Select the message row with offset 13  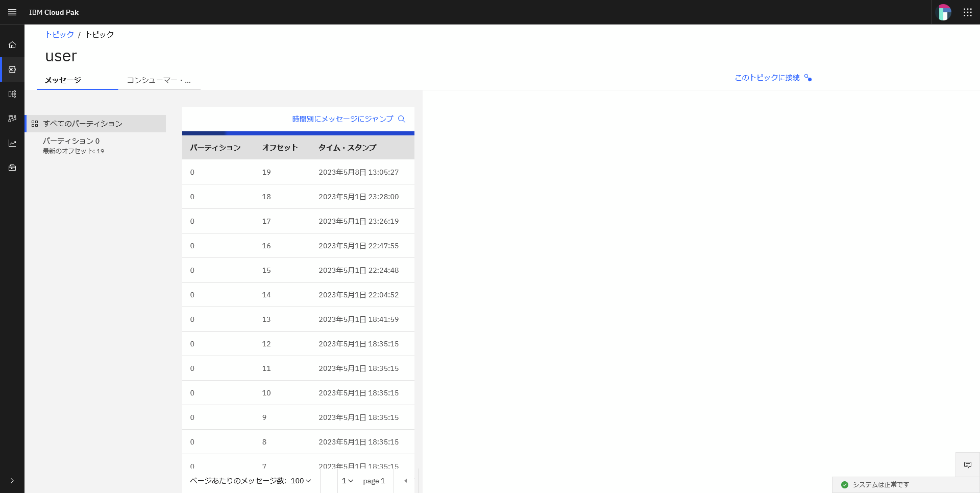coord(298,319)
